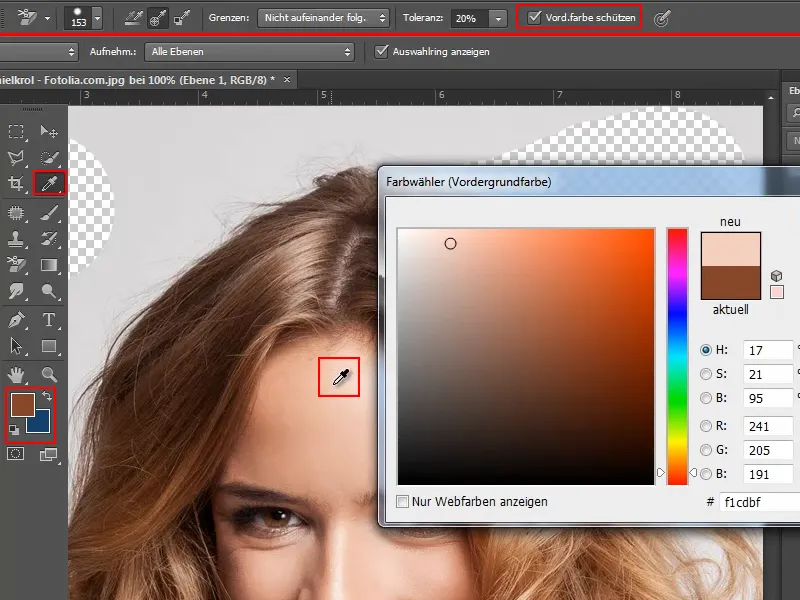Select the Polygonal Lasso tool

(x=16, y=158)
